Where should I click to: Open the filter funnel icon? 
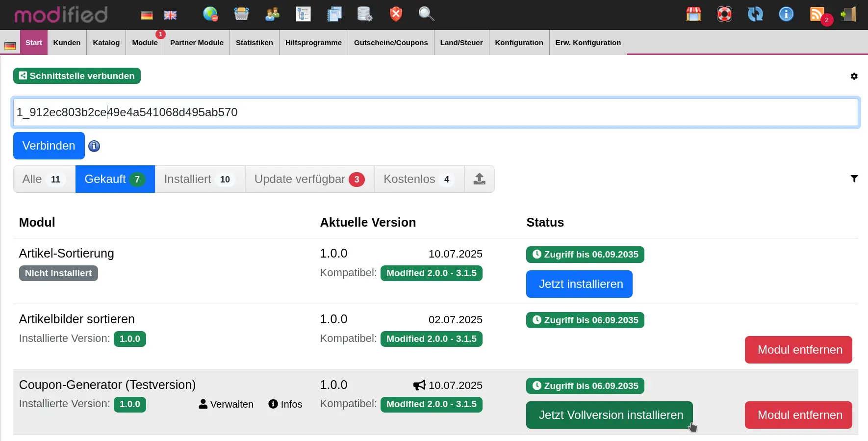(x=854, y=179)
